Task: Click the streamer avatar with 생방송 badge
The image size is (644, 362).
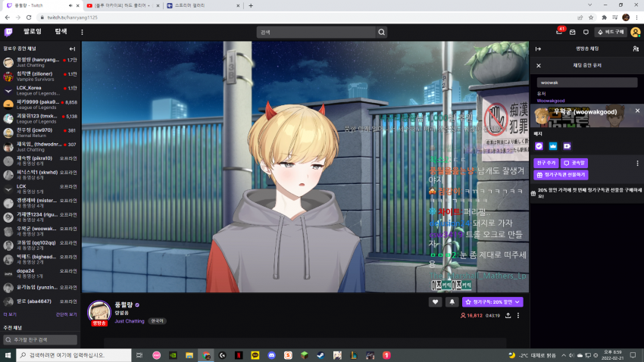Action: (x=99, y=314)
